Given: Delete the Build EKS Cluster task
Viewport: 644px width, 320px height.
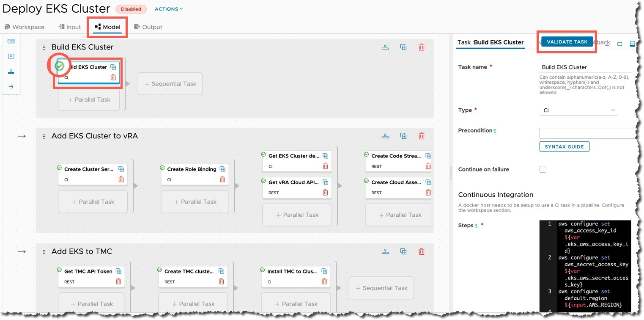Looking at the screenshot, I should [113, 77].
